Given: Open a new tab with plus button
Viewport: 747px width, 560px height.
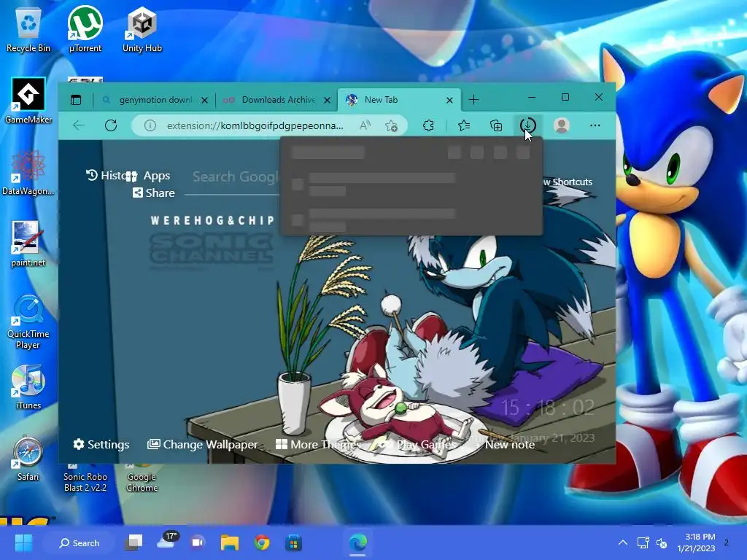Looking at the screenshot, I should (473, 99).
